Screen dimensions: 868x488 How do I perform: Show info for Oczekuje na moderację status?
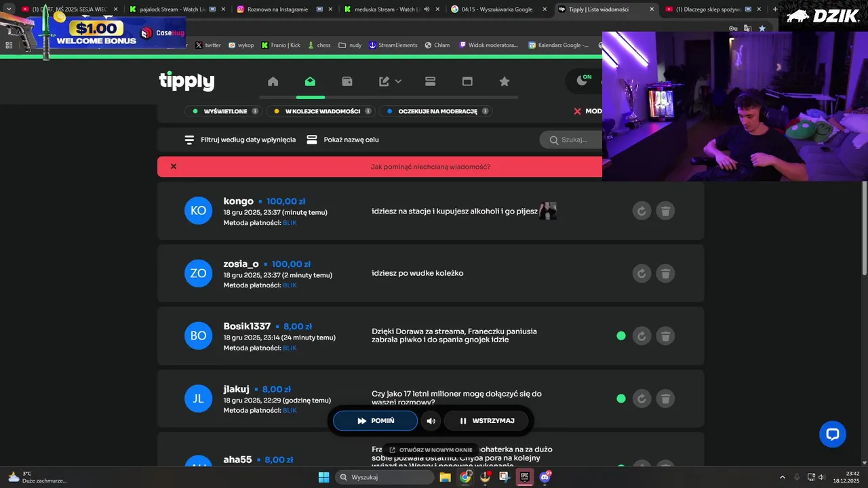click(x=486, y=111)
